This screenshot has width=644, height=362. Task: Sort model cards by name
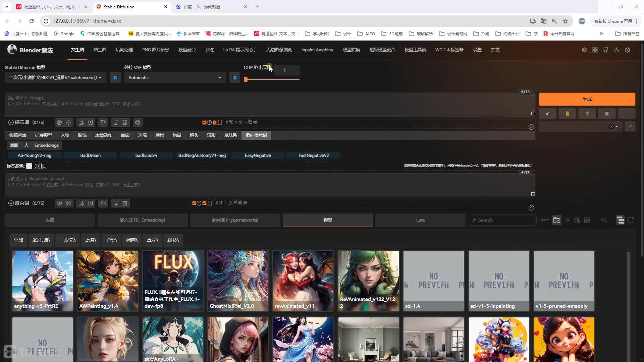point(567,221)
